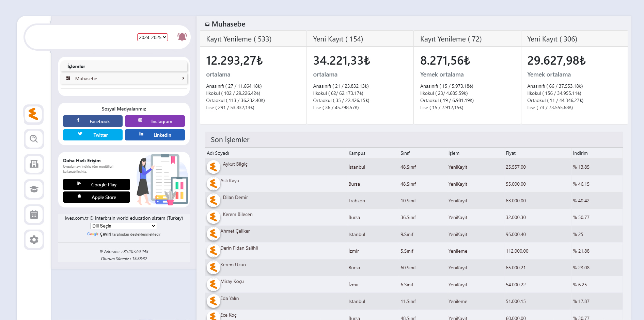Click the Linkedin in logo icon
The width and height of the screenshot is (644, 320).
click(x=141, y=134)
